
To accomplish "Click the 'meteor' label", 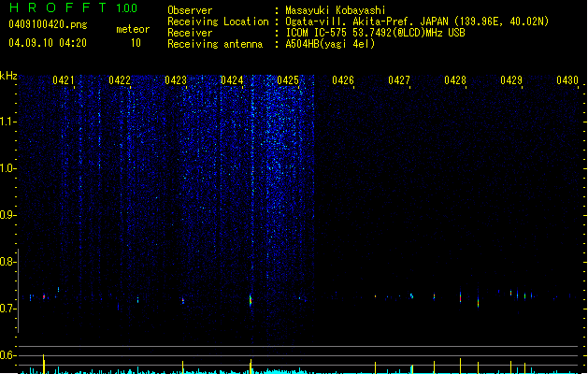I will click(x=133, y=29).
